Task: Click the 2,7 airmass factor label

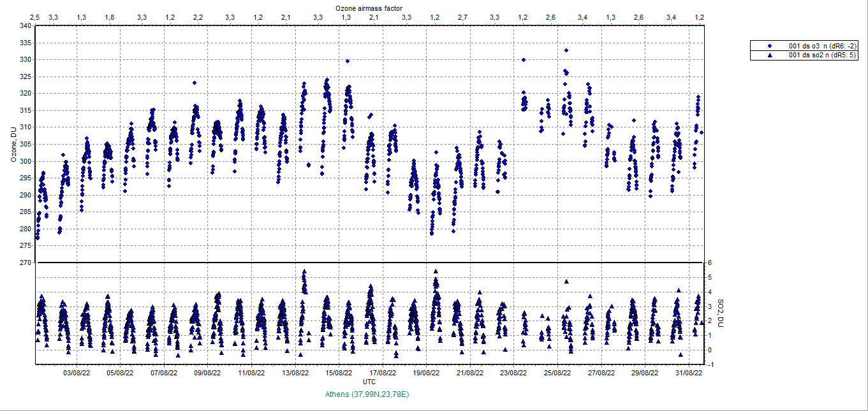Action: click(x=462, y=17)
